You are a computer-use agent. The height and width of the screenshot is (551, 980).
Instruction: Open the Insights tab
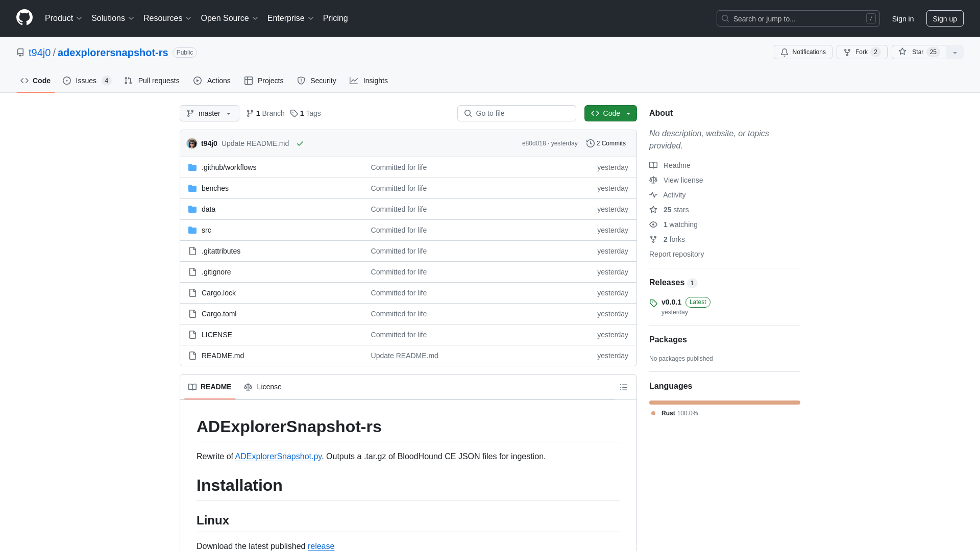pos(369,81)
